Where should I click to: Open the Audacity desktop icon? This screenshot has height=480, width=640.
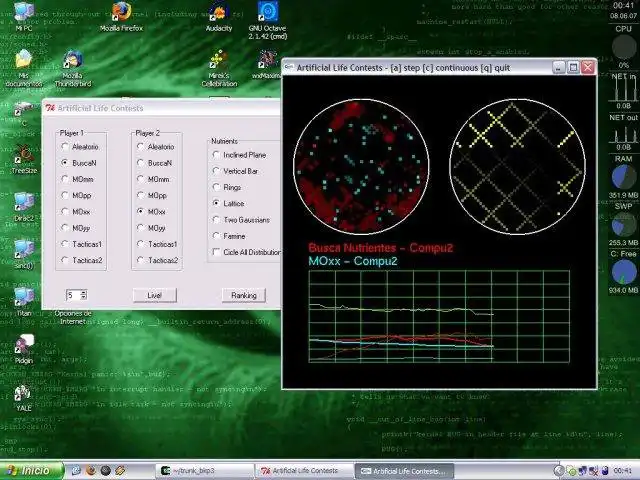click(x=218, y=12)
